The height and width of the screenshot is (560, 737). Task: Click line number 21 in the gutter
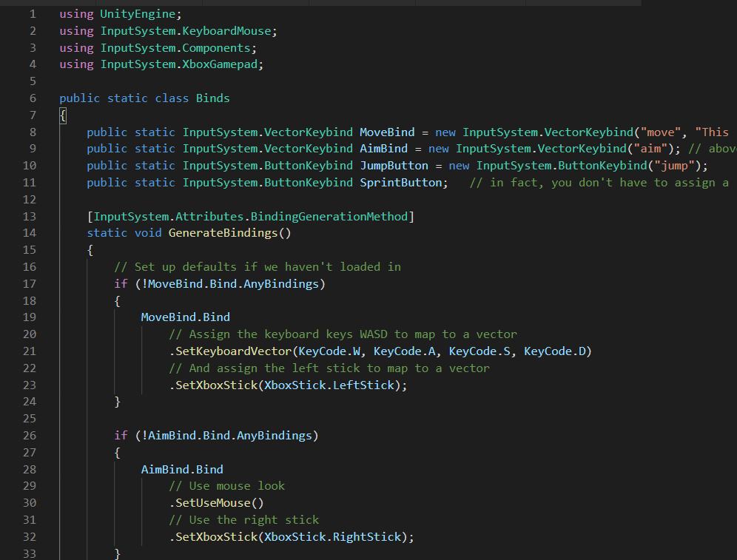click(29, 351)
